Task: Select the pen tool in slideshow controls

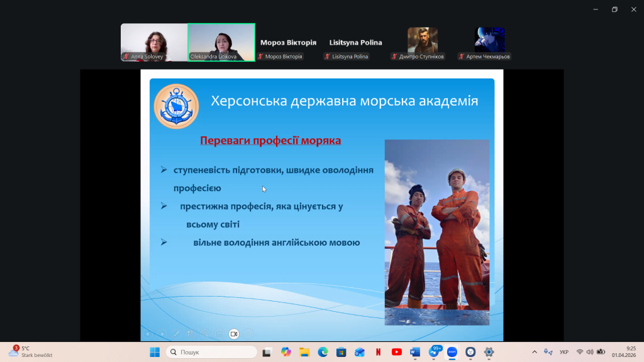Action: coord(177,334)
